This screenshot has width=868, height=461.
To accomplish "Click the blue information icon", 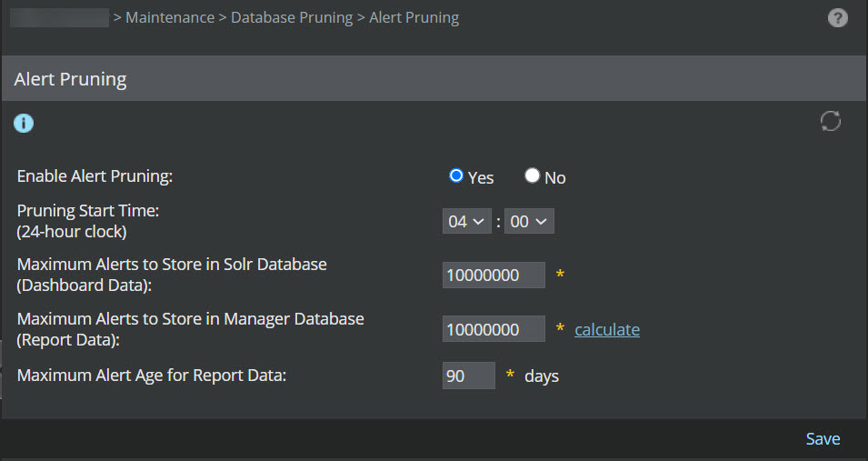I will point(24,123).
